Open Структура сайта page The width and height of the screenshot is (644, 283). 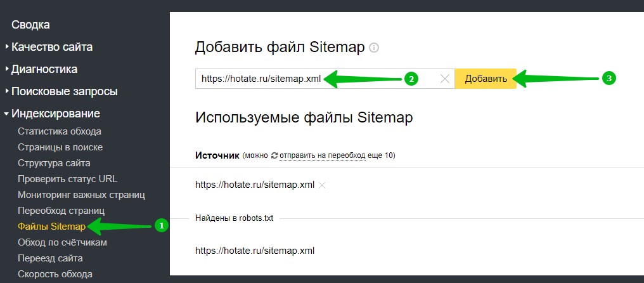[x=54, y=163]
